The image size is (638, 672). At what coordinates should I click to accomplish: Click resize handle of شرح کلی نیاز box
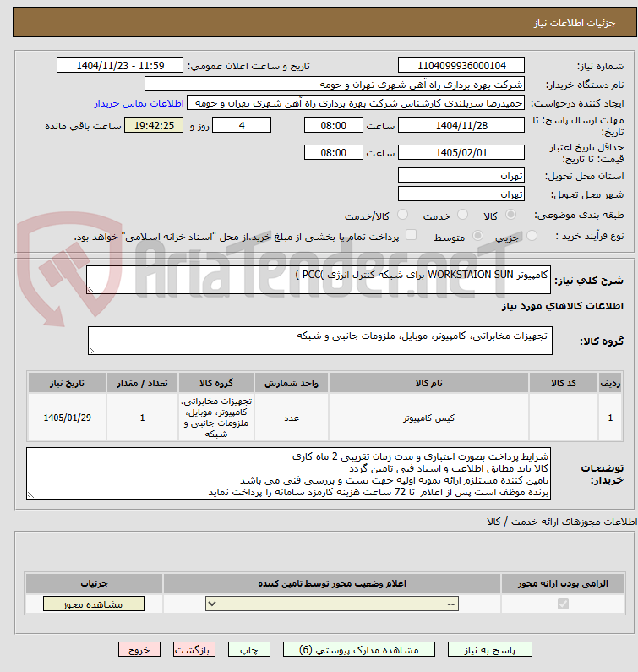coord(90,290)
